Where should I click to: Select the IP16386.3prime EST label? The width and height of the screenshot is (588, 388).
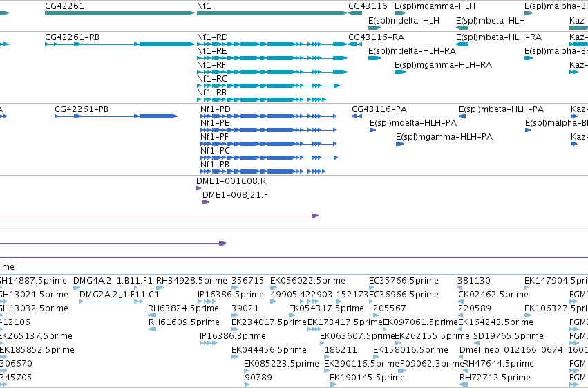coord(233,336)
